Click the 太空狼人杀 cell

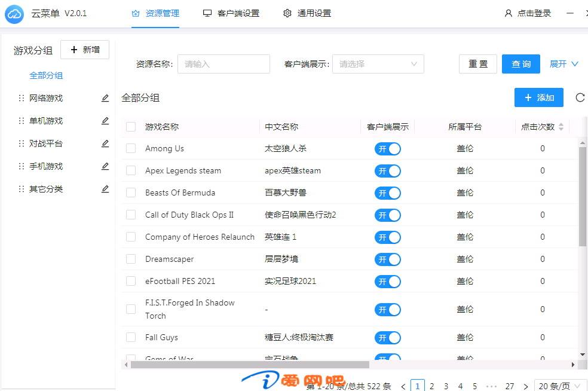tap(286, 149)
